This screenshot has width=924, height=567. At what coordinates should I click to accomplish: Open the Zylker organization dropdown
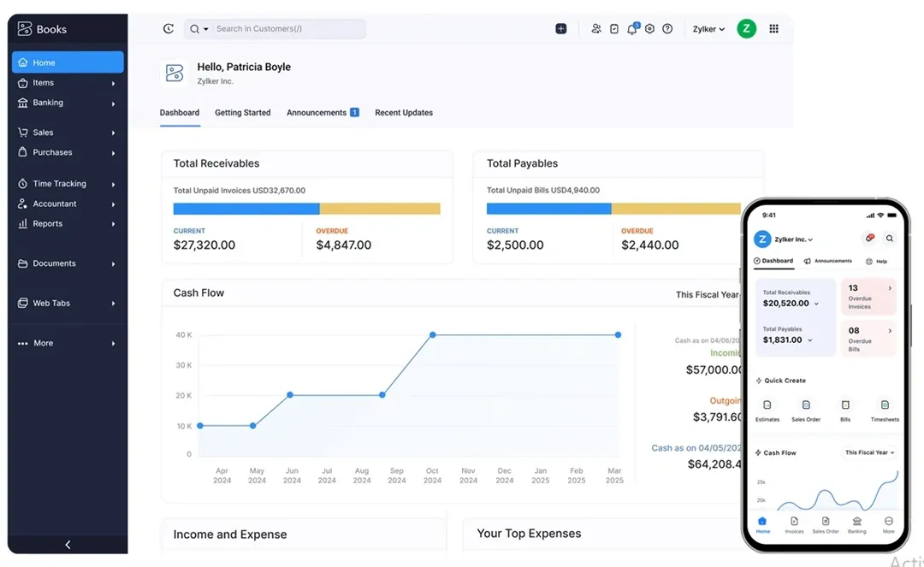click(x=708, y=29)
